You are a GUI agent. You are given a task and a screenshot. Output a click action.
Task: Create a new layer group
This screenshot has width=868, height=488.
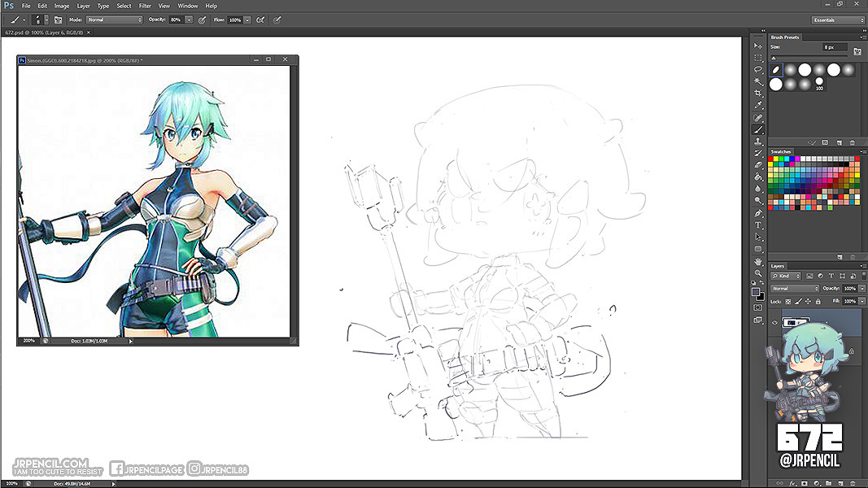click(x=829, y=484)
